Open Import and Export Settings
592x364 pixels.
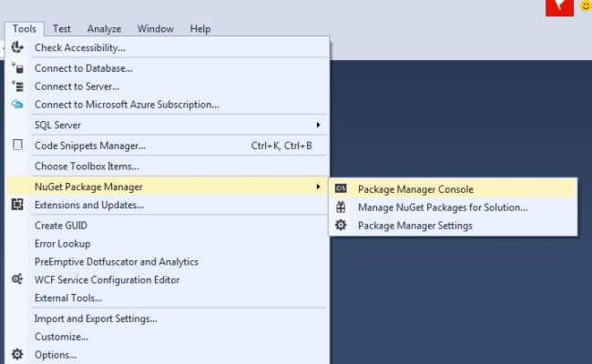point(96,318)
